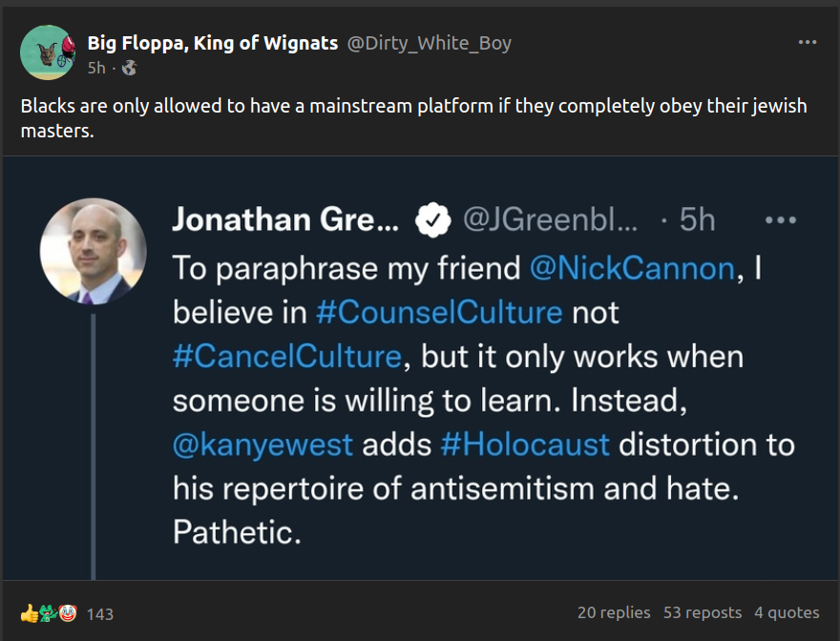Click the verified checkmark badge in the tweet
The width and height of the screenshot is (840, 641).
(432, 220)
